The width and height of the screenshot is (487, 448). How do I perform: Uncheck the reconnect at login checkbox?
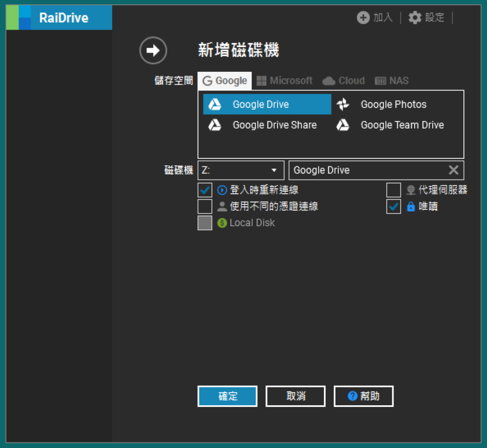[205, 190]
